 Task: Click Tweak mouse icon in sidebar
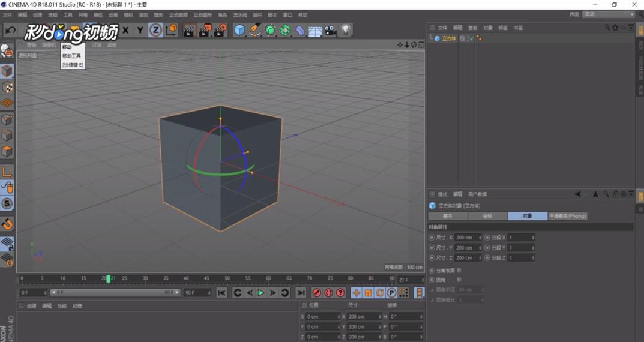tap(7, 188)
